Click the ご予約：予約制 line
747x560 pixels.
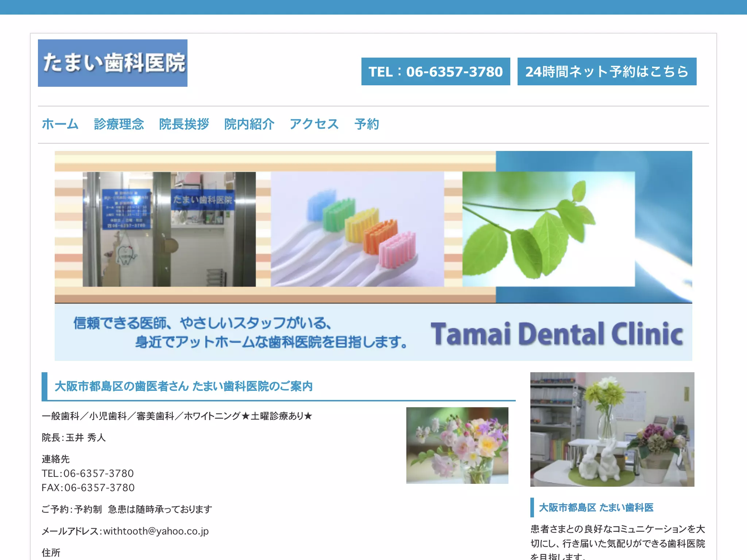click(127, 509)
